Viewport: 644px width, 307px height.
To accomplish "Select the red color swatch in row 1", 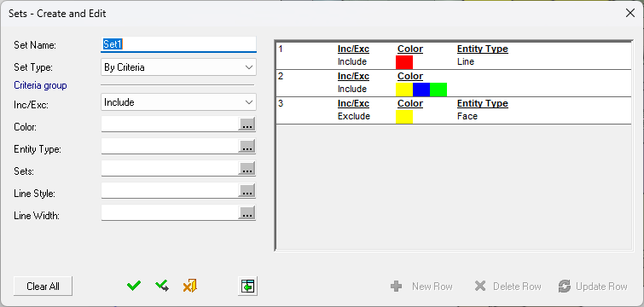I will click(x=404, y=62).
